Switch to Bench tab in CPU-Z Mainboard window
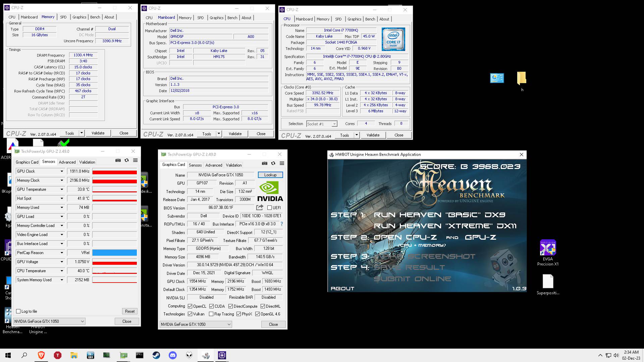 (232, 18)
